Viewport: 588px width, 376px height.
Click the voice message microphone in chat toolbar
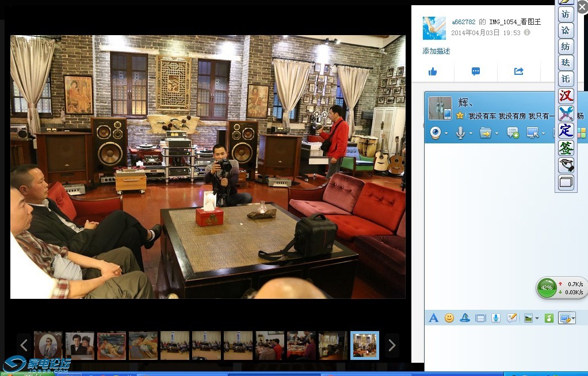[496, 318]
